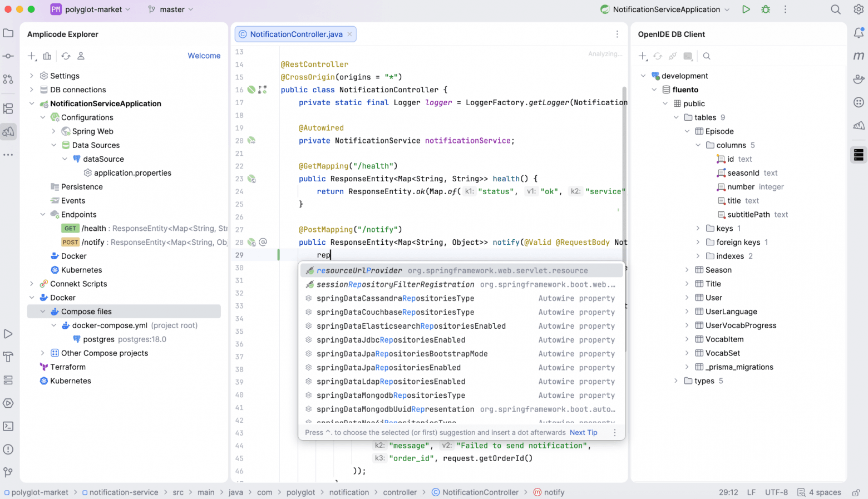Open the query console in DB Client toolbar

[x=688, y=56]
